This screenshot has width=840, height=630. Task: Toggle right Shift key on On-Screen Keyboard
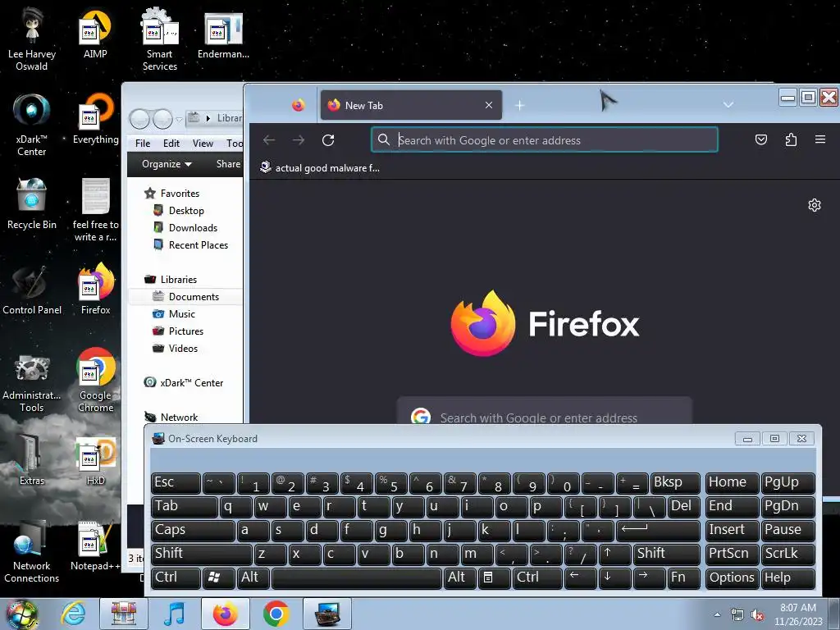(666, 554)
